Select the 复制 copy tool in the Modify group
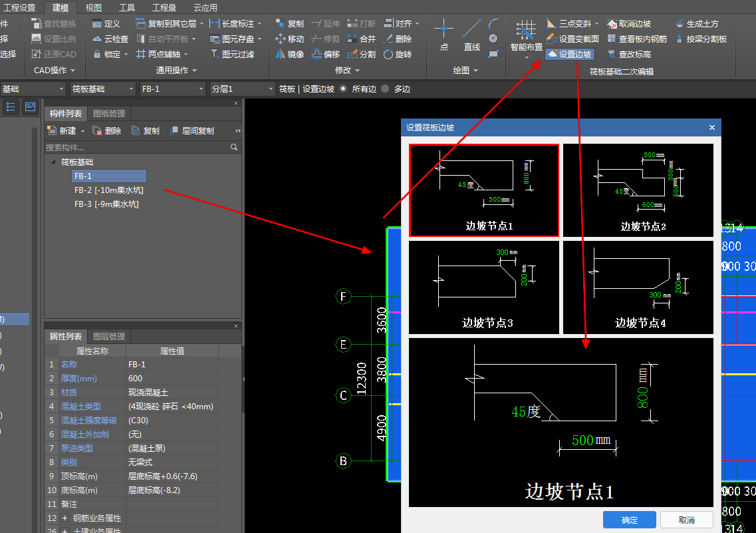 [x=290, y=23]
